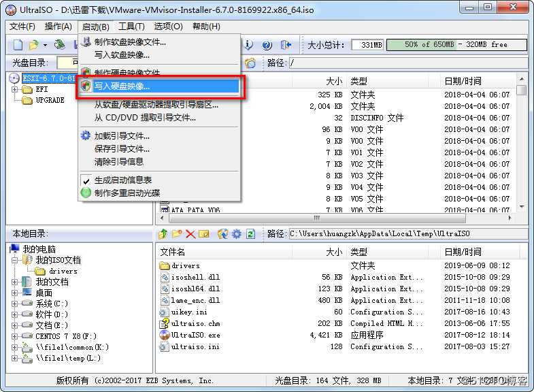Click the blue gear icon in local toolbar
This screenshot has width=534, height=392.
237,233
